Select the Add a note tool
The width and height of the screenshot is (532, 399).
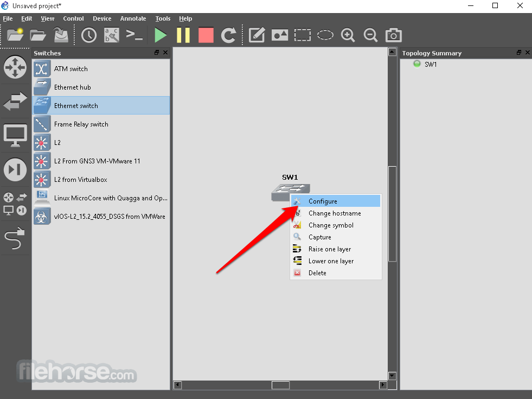(257, 35)
